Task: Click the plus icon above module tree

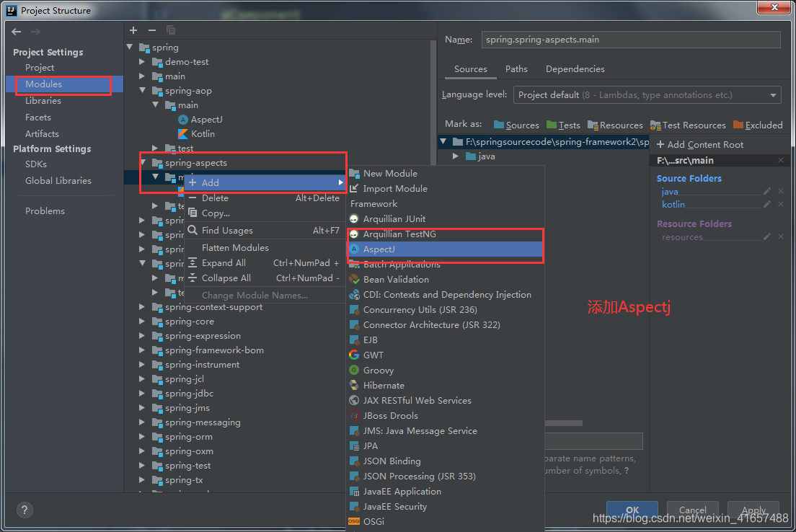Action: click(133, 30)
